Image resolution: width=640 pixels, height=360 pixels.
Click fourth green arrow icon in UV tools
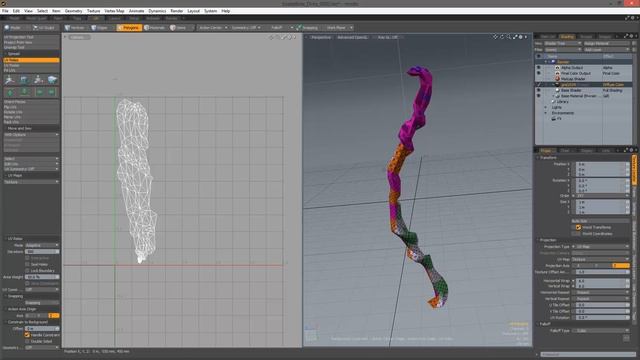(x=52, y=93)
